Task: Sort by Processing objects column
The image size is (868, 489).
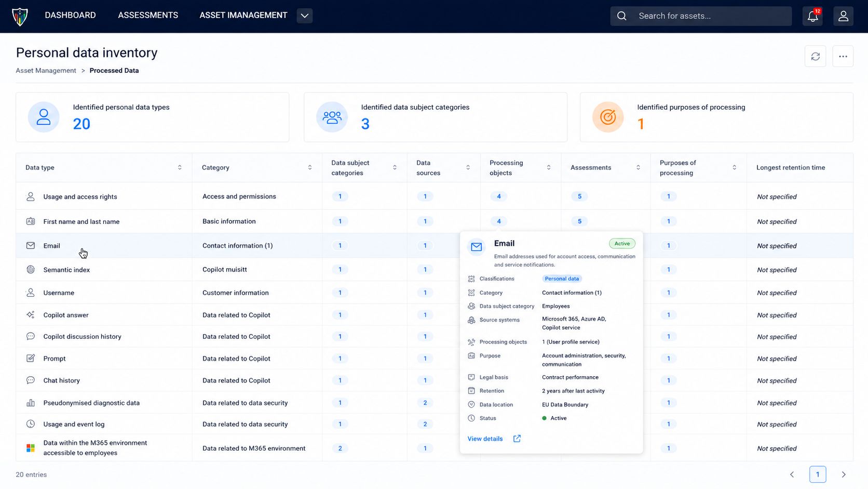Action: tap(549, 167)
